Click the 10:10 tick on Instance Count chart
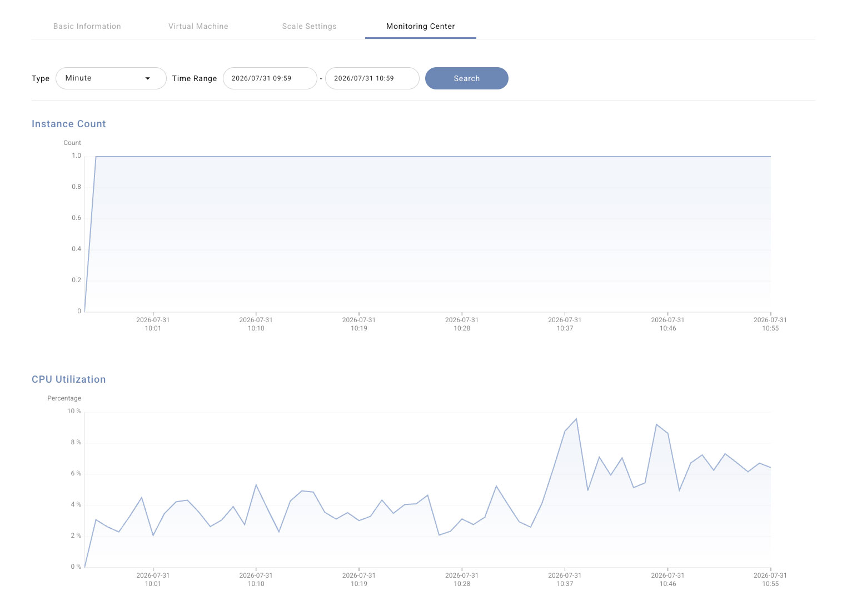Viewport: 847px width, 616px height. [256, 324]
